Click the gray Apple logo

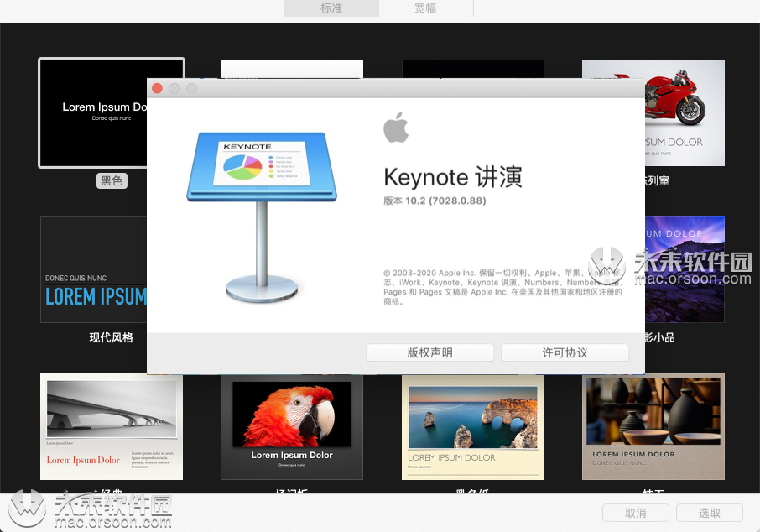click(x=396, y=128)
